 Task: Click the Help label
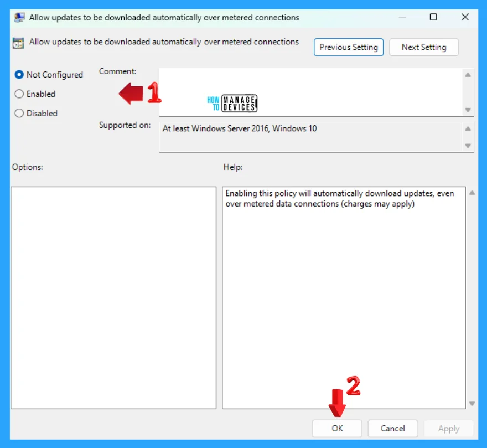(233, 167)
